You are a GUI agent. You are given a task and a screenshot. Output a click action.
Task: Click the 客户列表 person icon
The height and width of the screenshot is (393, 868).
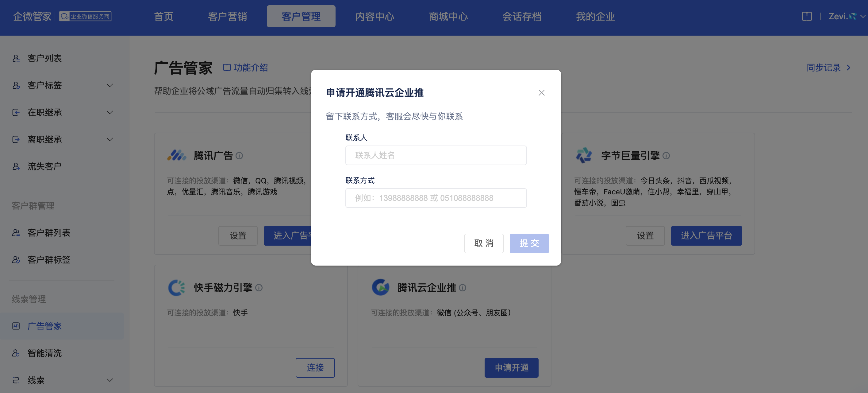(x=16, y=58)
